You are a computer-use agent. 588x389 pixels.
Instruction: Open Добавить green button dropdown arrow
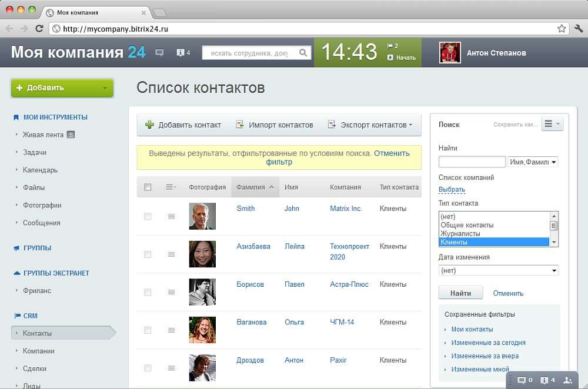click(x=105, y=88)
